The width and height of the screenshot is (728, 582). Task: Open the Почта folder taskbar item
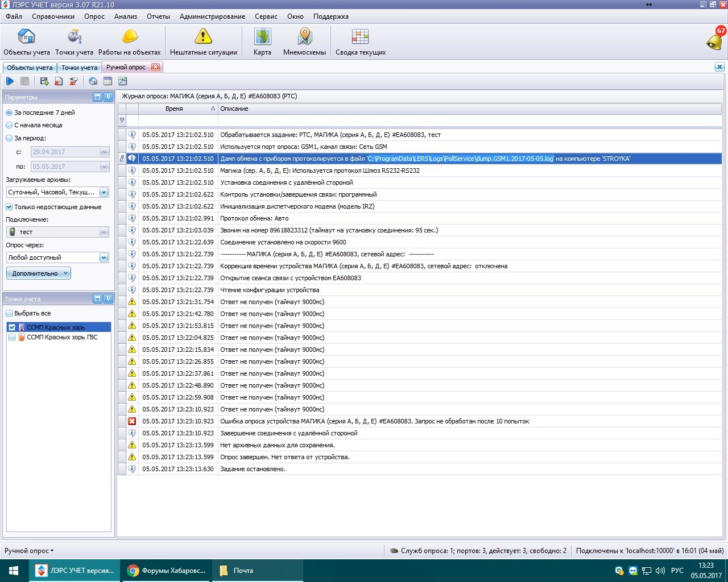point(258,571)
